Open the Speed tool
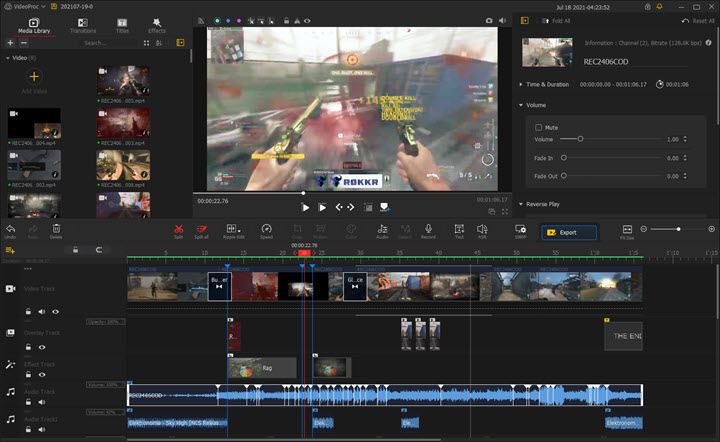 pyautogui.click(x=266, y=231)
